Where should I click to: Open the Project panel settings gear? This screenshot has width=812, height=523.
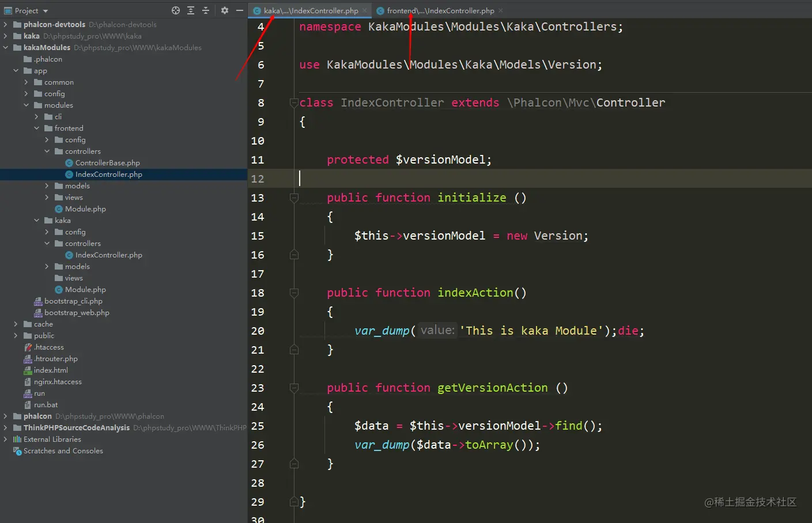[x=225, y=10]
